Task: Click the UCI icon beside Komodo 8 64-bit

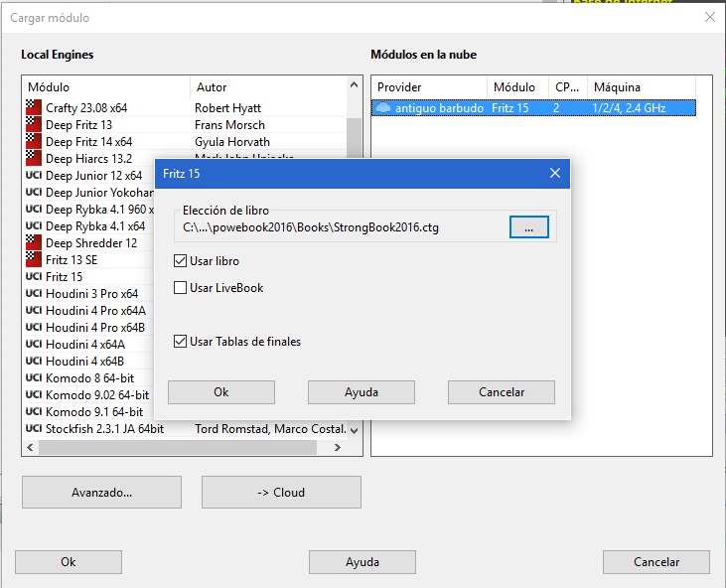Action: tap(34, 377)
